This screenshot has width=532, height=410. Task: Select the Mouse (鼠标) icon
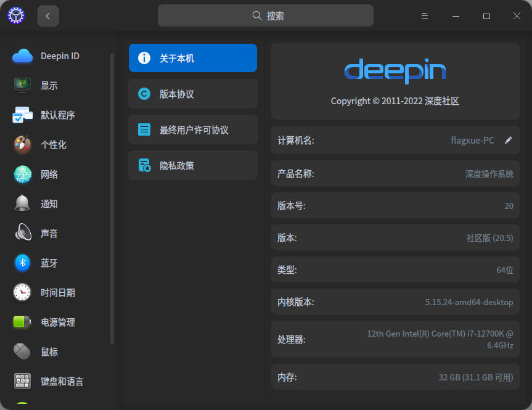tap(22, 351)
